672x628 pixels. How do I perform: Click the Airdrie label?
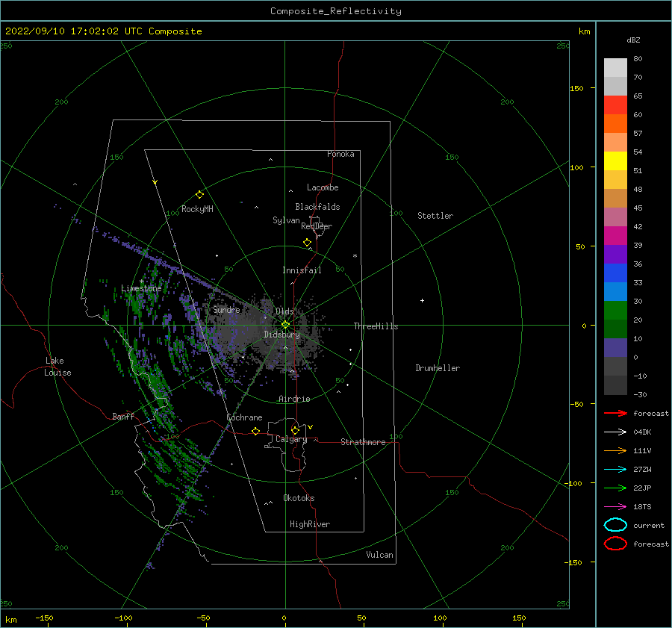point(294,399)
